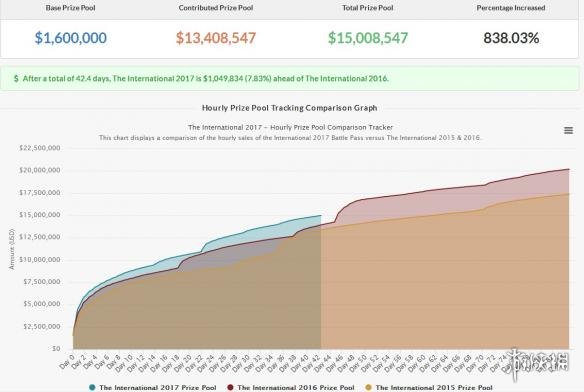Screen dimensions: 584x392
Task: Click the Day 60 x-axis label
Action: point(418,363)
